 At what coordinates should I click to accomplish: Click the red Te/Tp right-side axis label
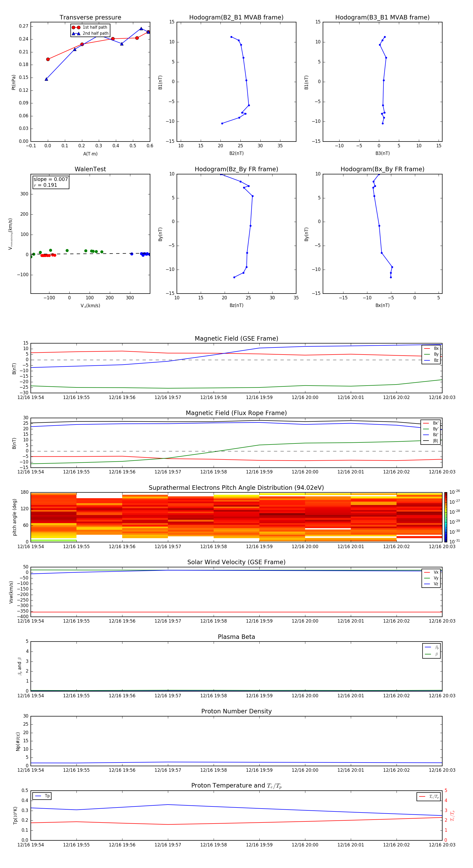453,815
